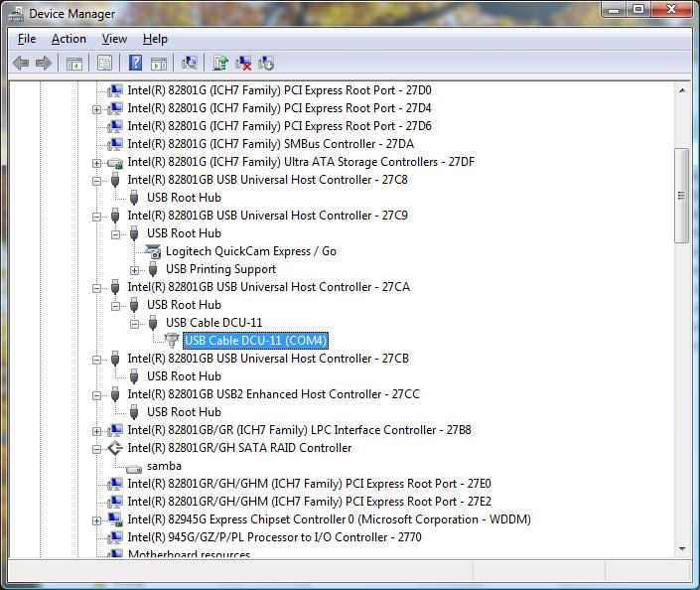Expand Ultra ATA Storage Controllers 27DF node
700x590 pixels.
click(x=96, y=163)
